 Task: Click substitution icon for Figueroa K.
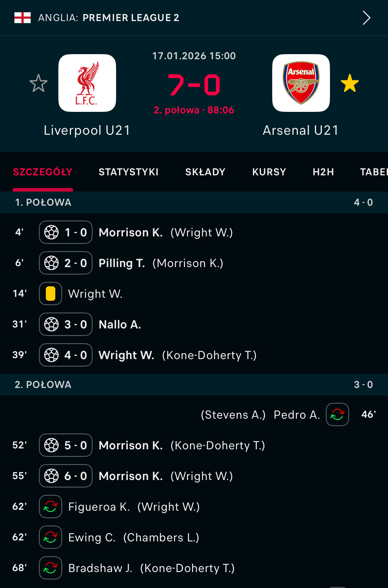click(x=51, y=506)
